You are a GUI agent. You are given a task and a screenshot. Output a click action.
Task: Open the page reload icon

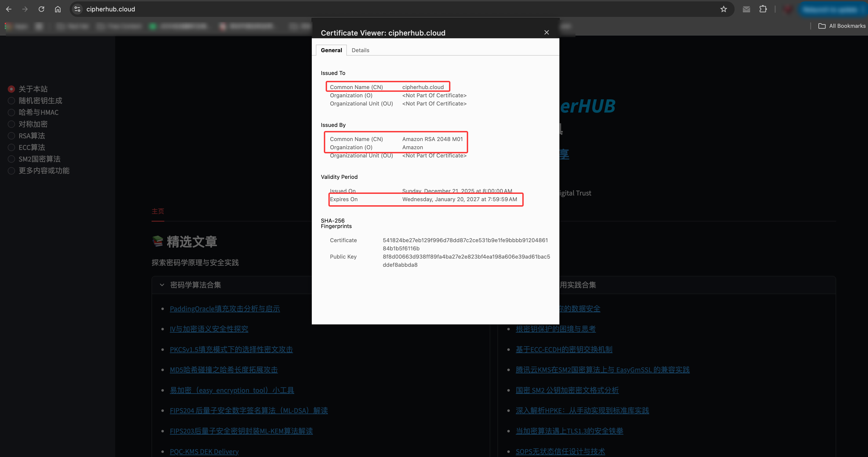tap(41, 9)
